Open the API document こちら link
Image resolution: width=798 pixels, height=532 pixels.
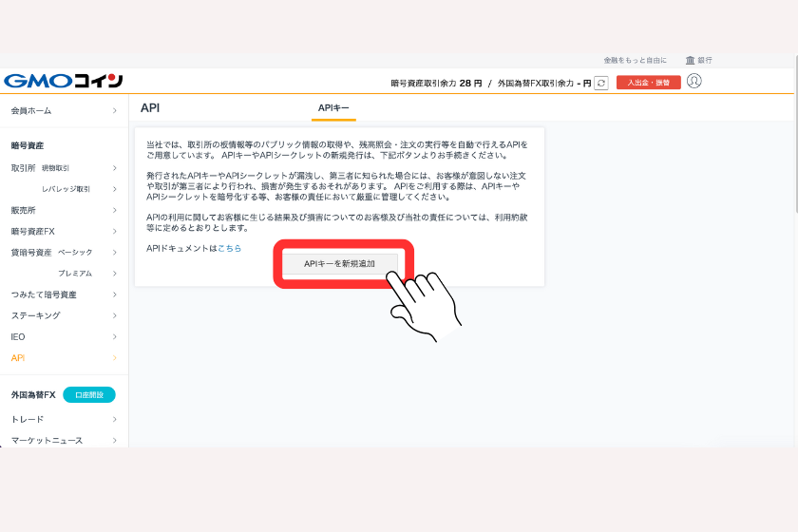click(229, 248)
